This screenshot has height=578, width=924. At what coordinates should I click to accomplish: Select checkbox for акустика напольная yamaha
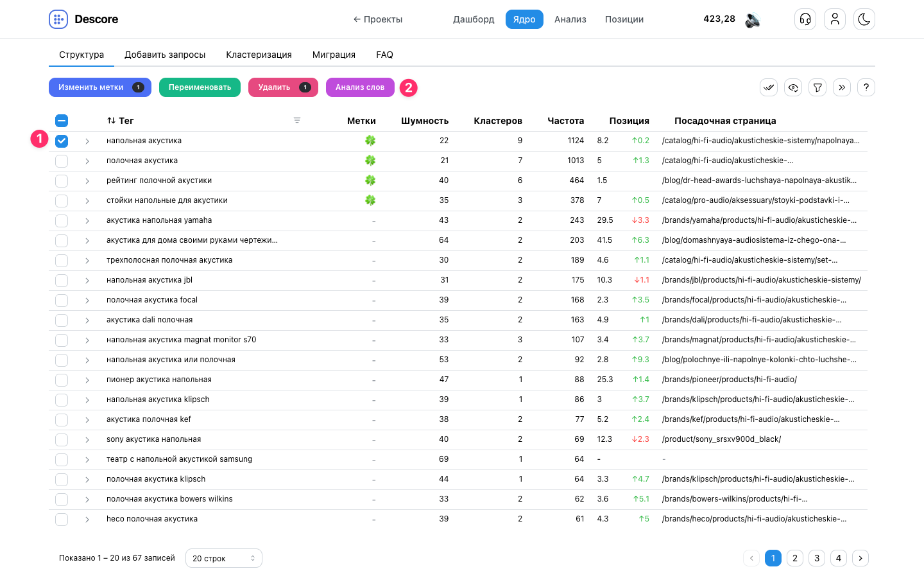pos(62,220)
